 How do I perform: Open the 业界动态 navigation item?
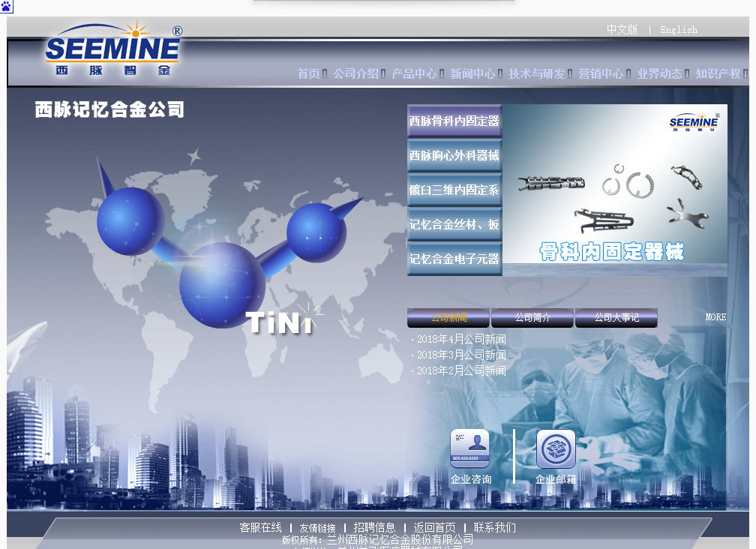point(659,73)
